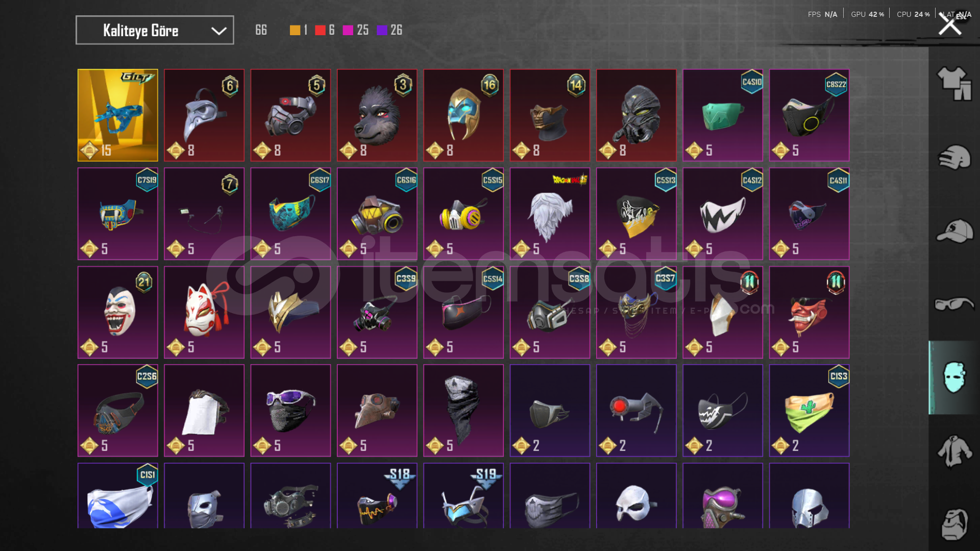This screenshot has width=980, height=551.
Task: Close the inventory with ESC X button
Action: [x=950, y=24]
